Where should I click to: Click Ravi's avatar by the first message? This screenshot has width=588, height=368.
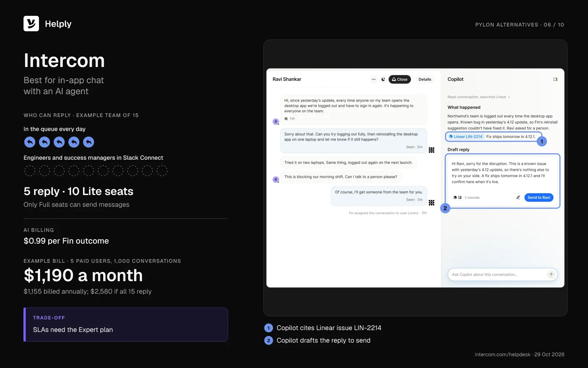(276, 121)
